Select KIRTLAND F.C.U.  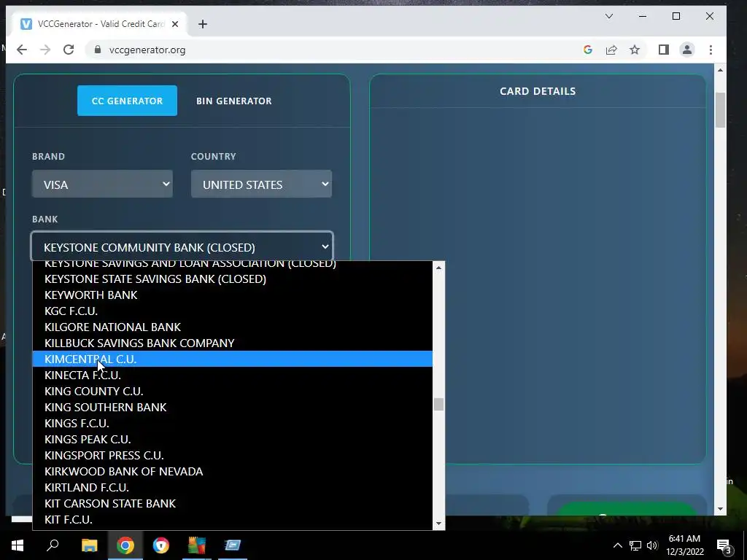click(x=233, y=488)
